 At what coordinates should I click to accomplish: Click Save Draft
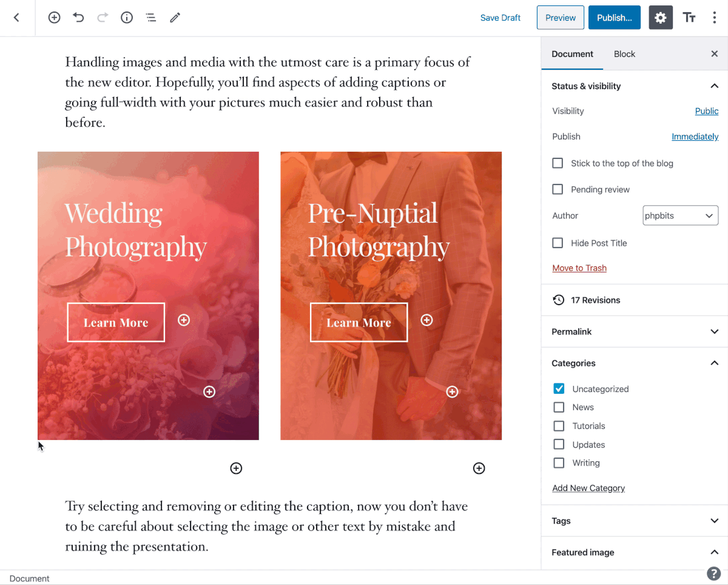coord(500,18)
